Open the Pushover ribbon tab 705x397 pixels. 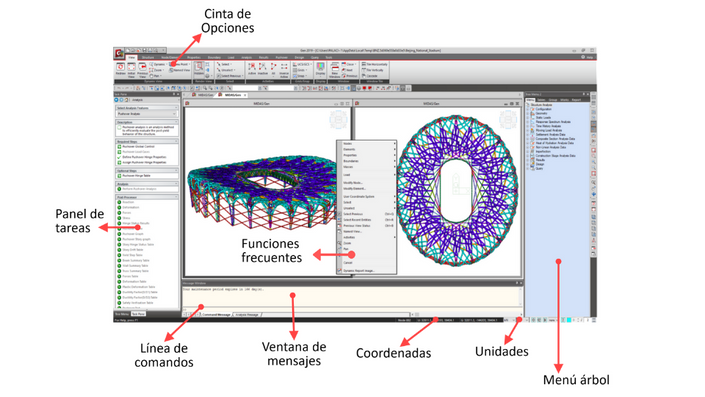(281, 58)
